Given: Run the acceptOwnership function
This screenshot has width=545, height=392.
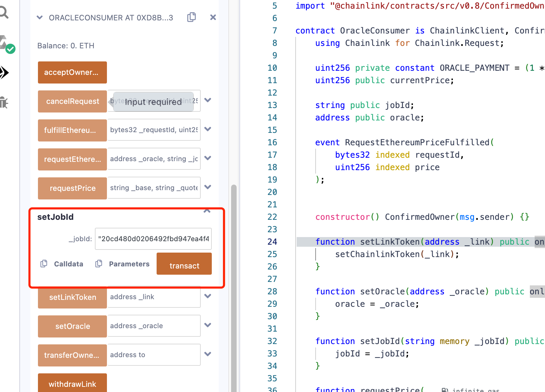Looking at the screenshot, I should click(x=72, y=72).
